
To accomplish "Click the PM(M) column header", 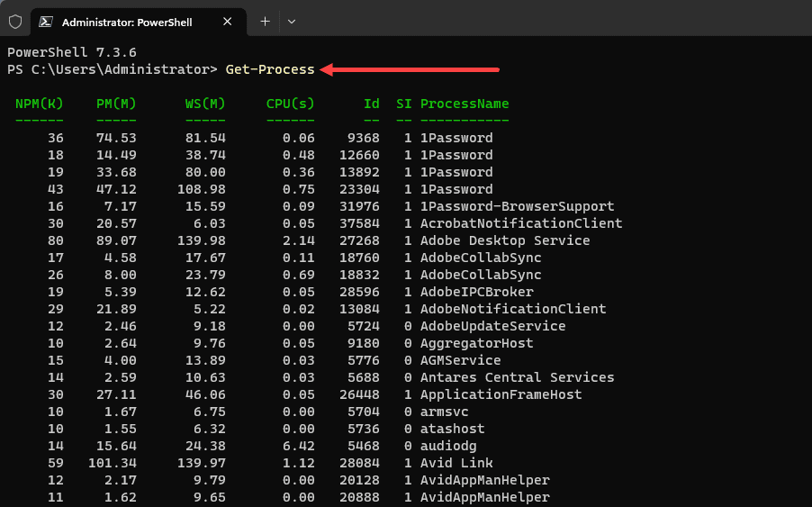I will point(116,104).
